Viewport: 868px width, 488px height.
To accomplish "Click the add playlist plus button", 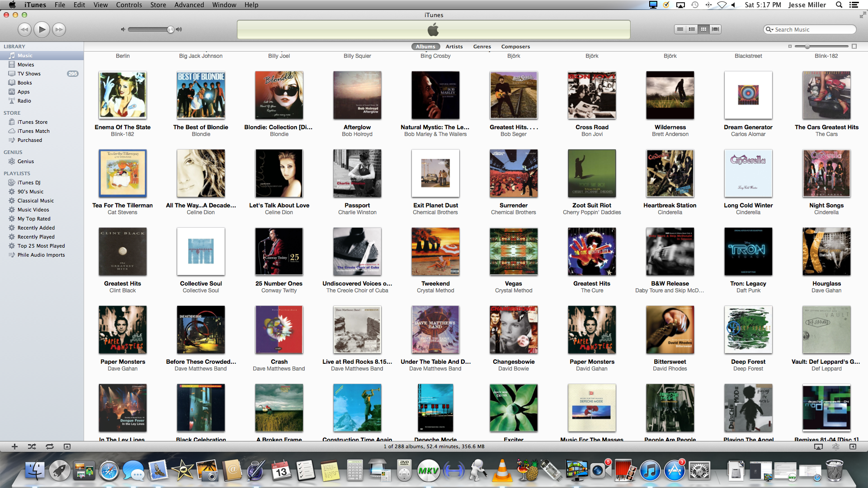I will 14,446.
